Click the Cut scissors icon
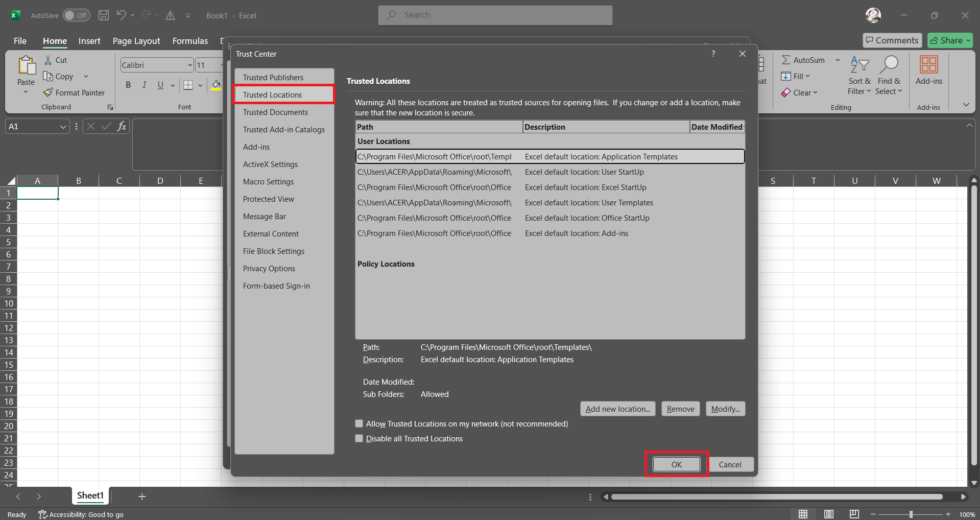The image size is (980, 520). pyautogui.click(x=48, y=60)
